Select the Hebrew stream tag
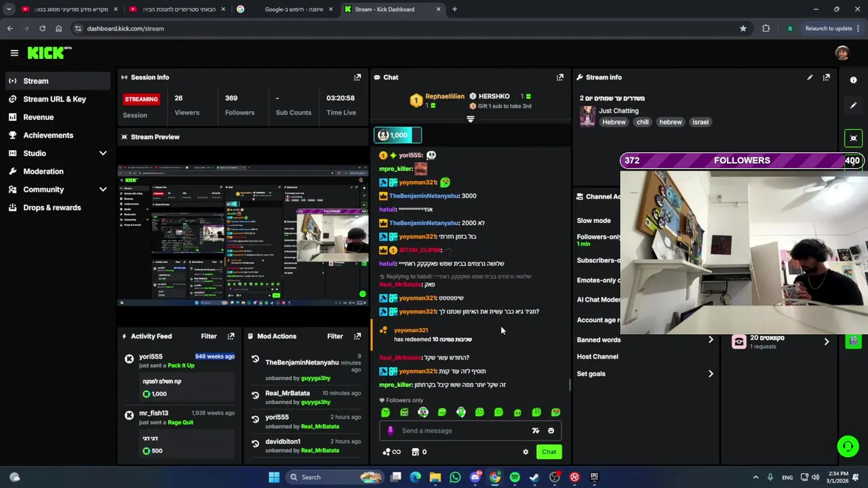 coord(614,122)
